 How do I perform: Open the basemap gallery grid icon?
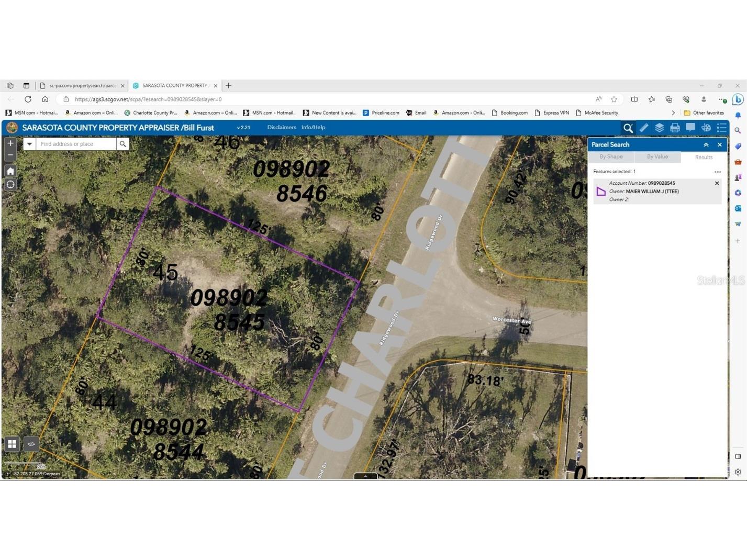pyautogui.click(x=12, y=443)
